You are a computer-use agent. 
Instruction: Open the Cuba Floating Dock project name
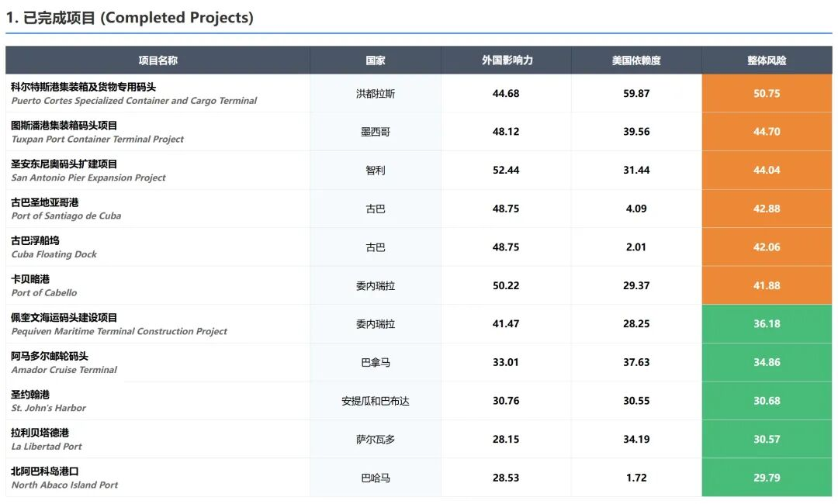click(x=54, y=247)
